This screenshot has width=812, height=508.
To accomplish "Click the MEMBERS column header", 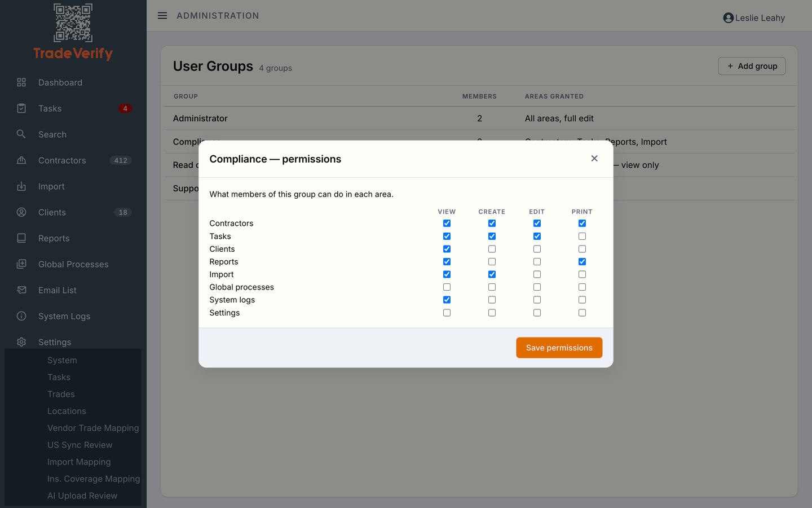I will click(x=479, y=97).
